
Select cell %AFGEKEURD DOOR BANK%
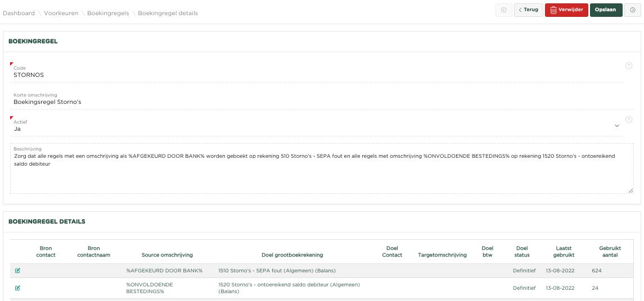coord(164,271)
